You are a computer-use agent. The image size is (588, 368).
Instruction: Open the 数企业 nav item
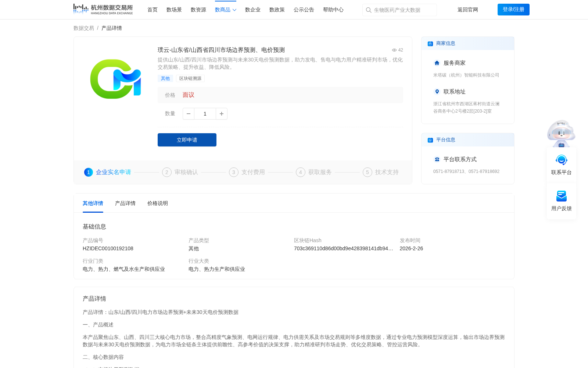pos(253,10)
